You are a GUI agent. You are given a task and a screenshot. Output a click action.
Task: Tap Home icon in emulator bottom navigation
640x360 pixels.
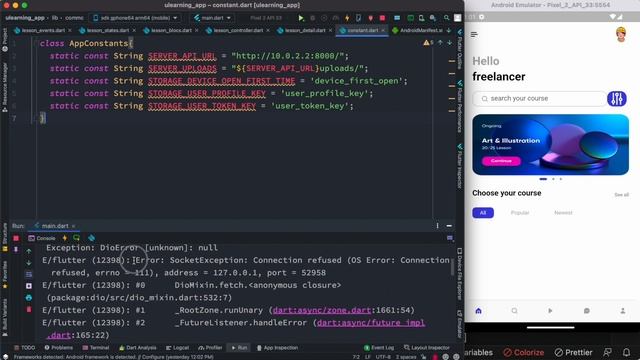coord(478,311)
